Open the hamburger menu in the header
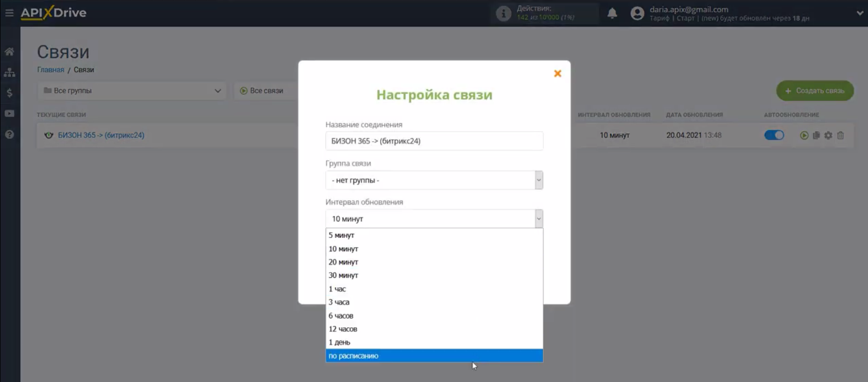Image resolution: width=868 pixels, height=382 pixels. click(9, 12)
